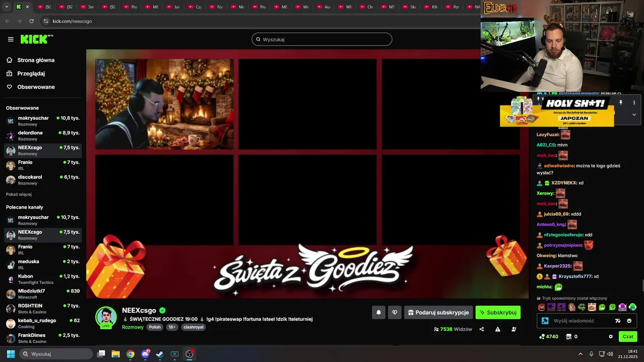Open the Chrome tab search dropdown
The width and height of the screenshot is (644, 362).
tap(7, 7)
